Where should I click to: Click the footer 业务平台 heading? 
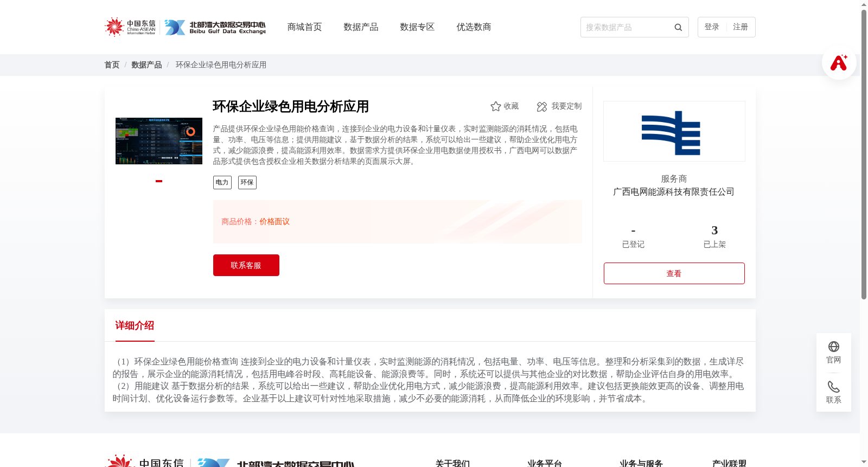click(545, 463)
